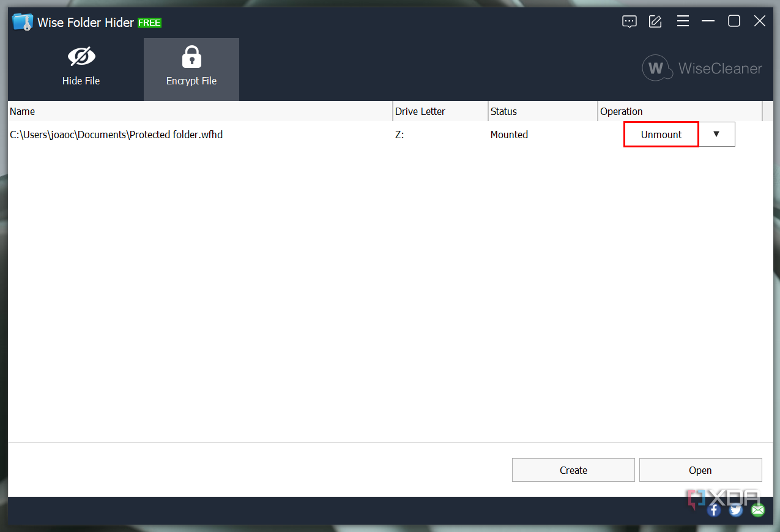This screenshot has height=532, width=780.
Task: Expand the Unmount operation dropdown arrow
Action: pos(717,134)
